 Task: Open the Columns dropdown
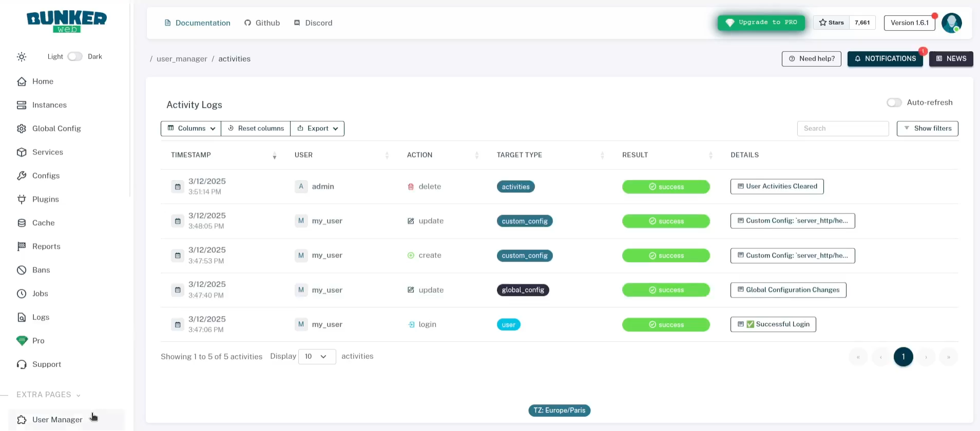tap(191, 128)
